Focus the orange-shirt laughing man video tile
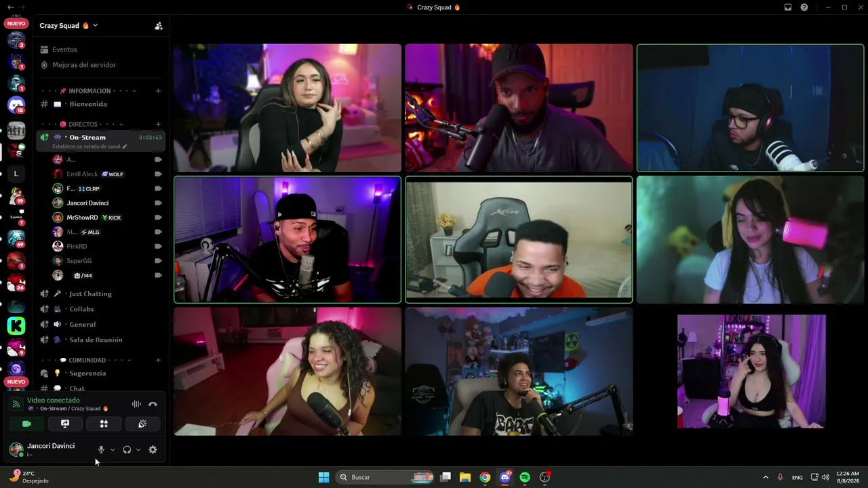 (x=519, y=239)
